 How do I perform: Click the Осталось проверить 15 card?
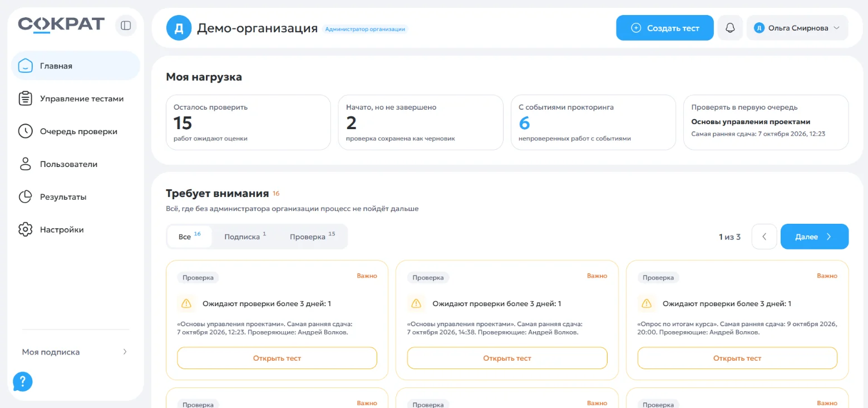(248, 122)
